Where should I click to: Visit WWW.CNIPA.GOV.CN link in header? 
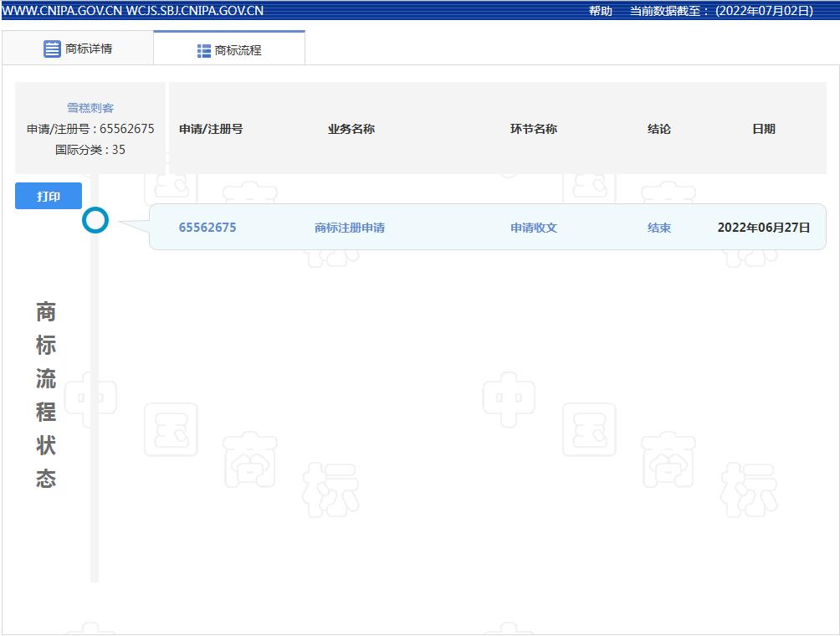point(62,11)
